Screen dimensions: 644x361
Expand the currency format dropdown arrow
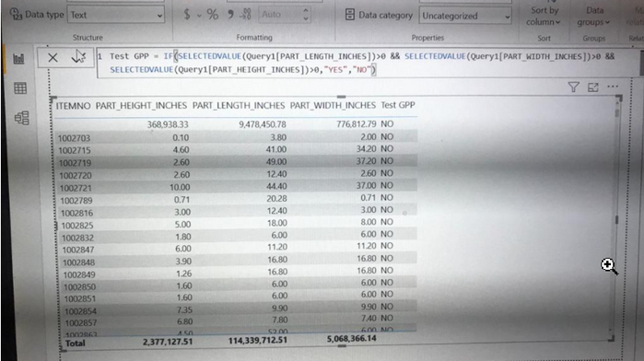click(x=199, y=16)
